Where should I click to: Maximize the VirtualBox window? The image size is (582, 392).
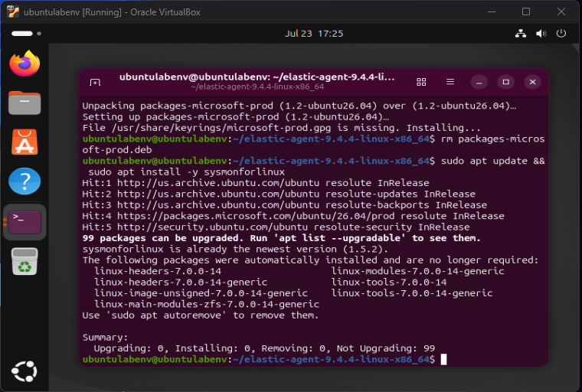526,12
